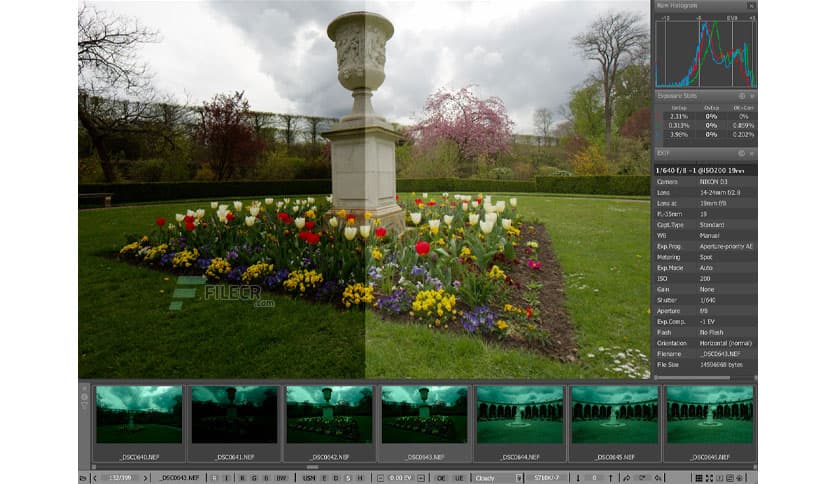Click the Raw Histogram panel title
The height and width of the screenshot is (484, 836).
coord(677,5)
